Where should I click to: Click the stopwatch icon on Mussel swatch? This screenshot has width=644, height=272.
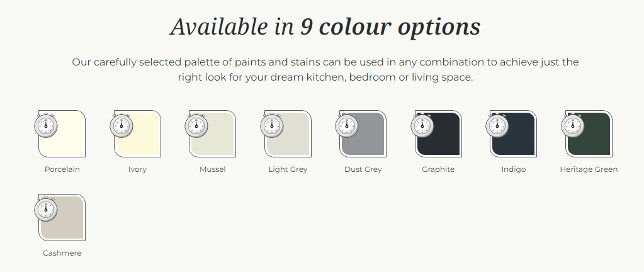tap(196, 125)
